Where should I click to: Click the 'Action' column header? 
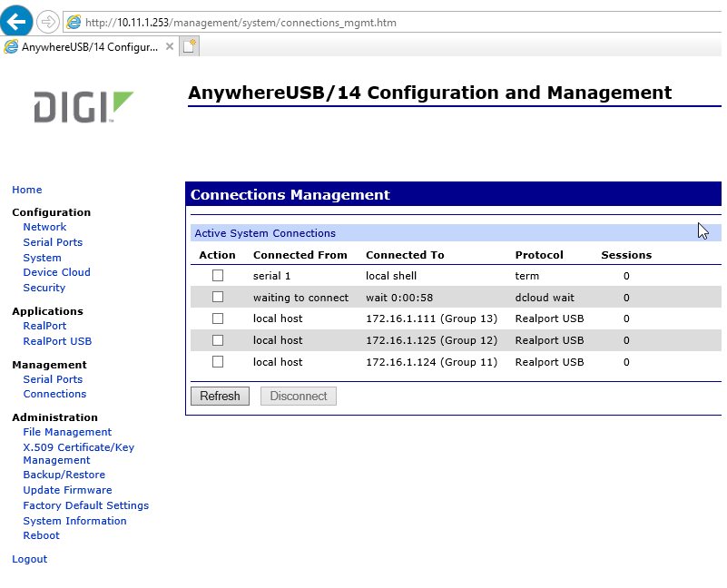pos(217,255)
